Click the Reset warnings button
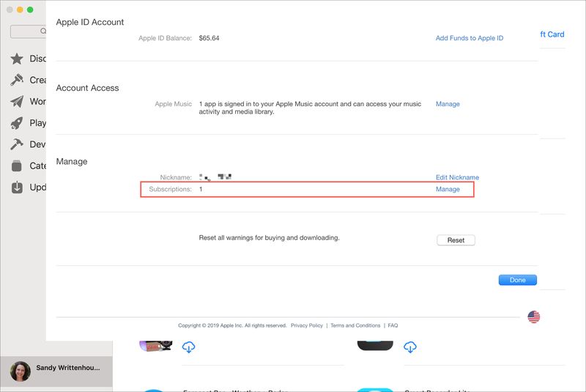 pos(456,240)
